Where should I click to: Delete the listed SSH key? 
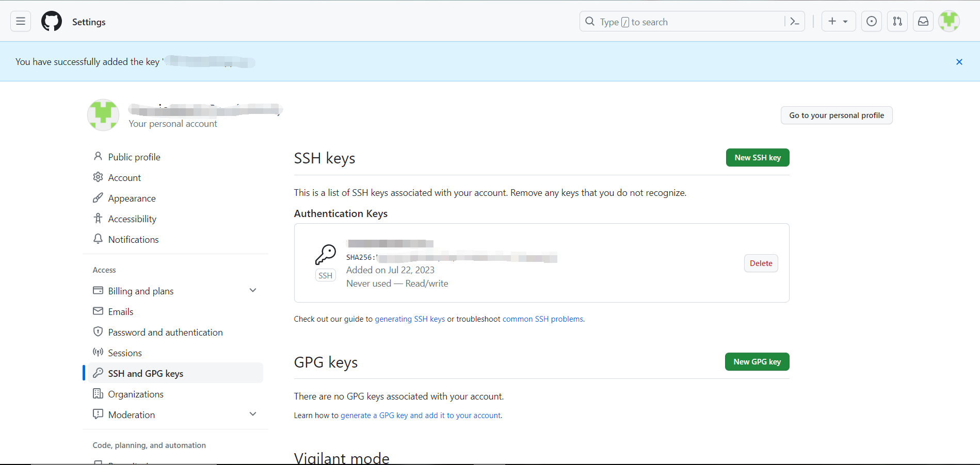click(x=761, y=263)
